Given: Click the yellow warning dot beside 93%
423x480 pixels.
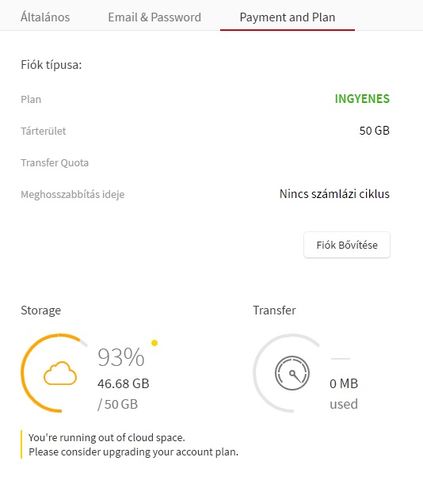Looking at the screenshot, I should [154, 343].
